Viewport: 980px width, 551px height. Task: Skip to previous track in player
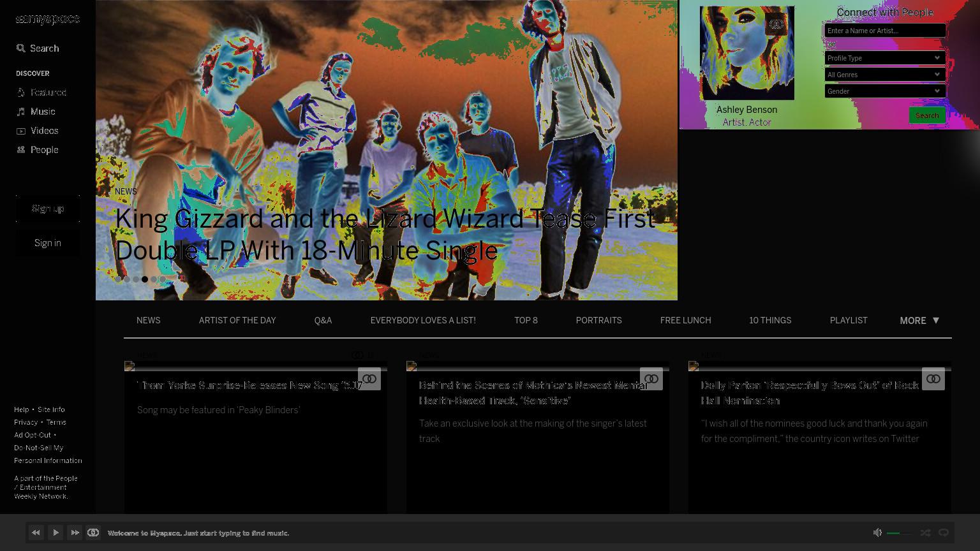pyautogui.click(x=36, y=533)
